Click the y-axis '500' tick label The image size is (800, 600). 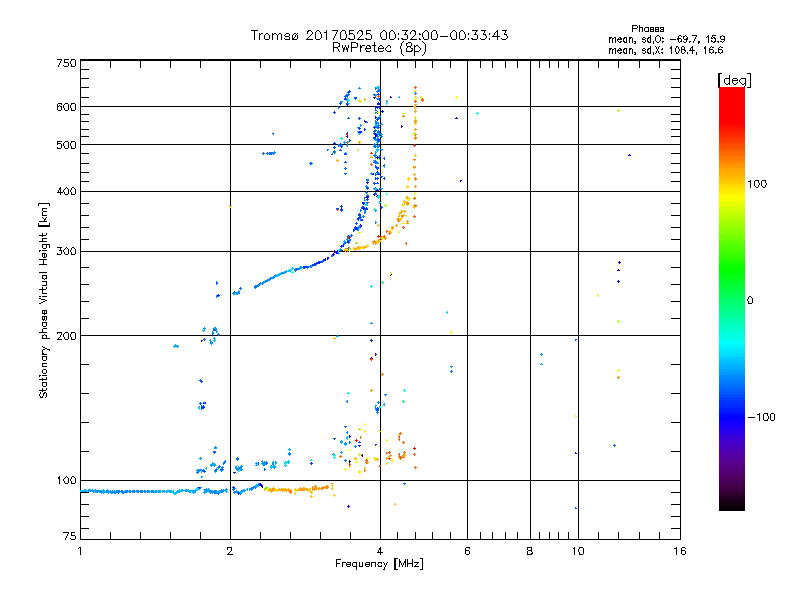coord(66,145)
